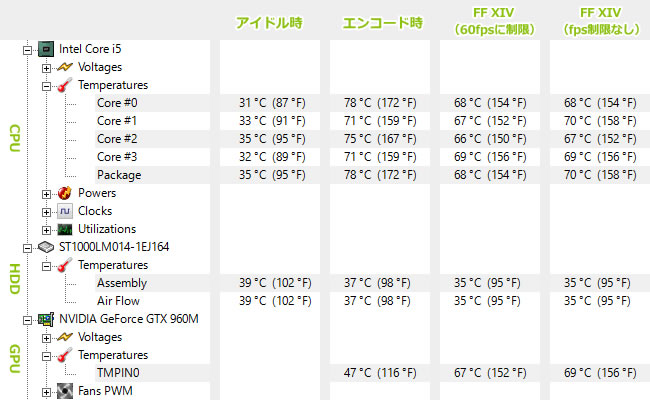
Task: Click the FF XIV fps制限なし column header
Action: click(601, 21)
